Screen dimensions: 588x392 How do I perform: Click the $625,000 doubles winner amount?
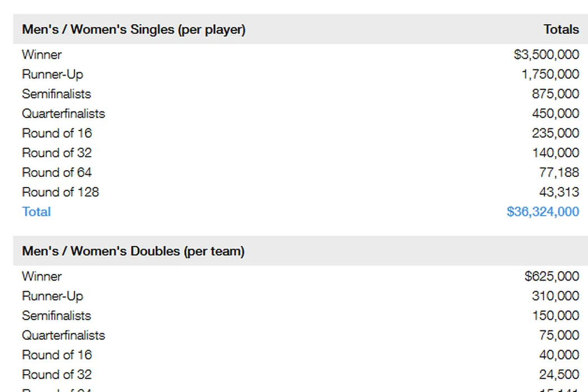[552, 277]
